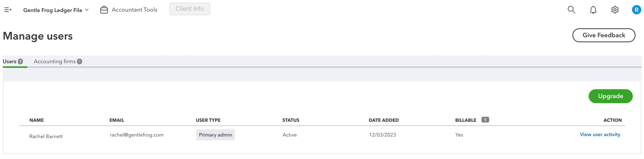Collapse the navigation menu hamburger icon
644x159 pixels.
[x=7, y=10]
